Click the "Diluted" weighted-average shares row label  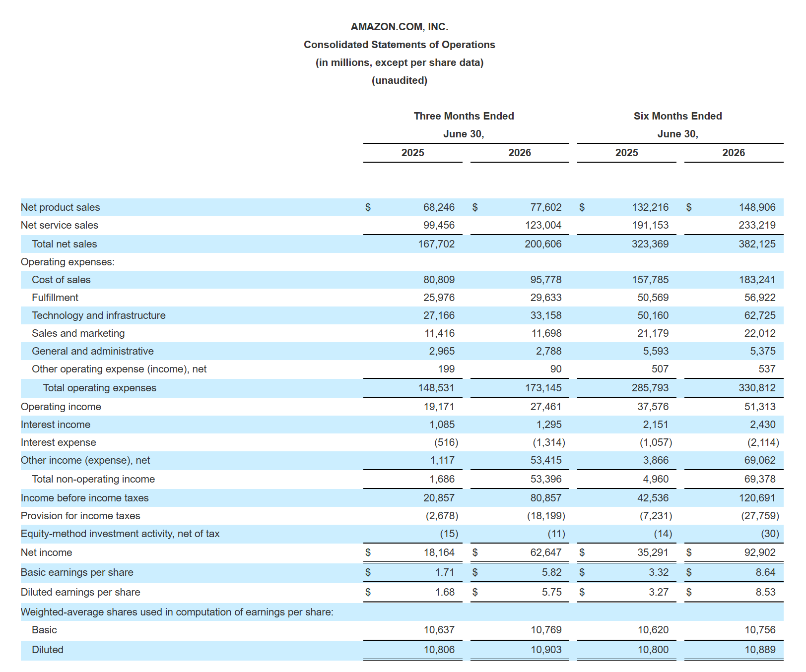click(48, 650)
